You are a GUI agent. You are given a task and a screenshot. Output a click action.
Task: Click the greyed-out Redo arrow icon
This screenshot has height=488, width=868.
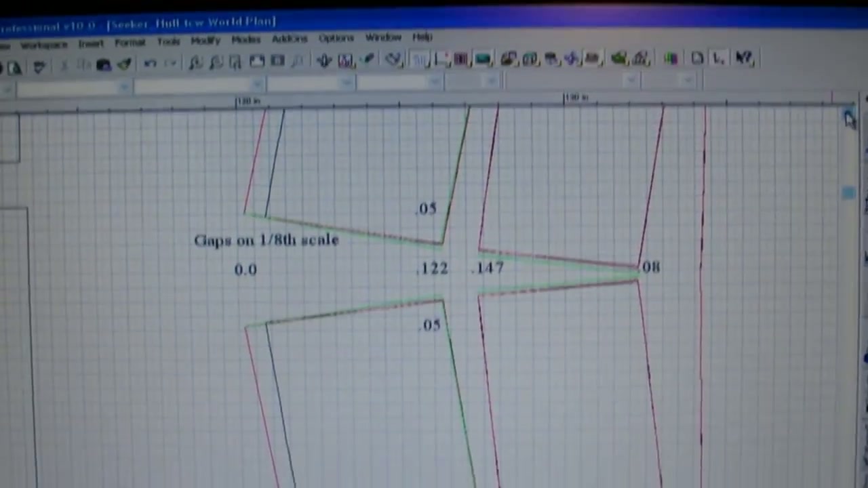[170, 64]
